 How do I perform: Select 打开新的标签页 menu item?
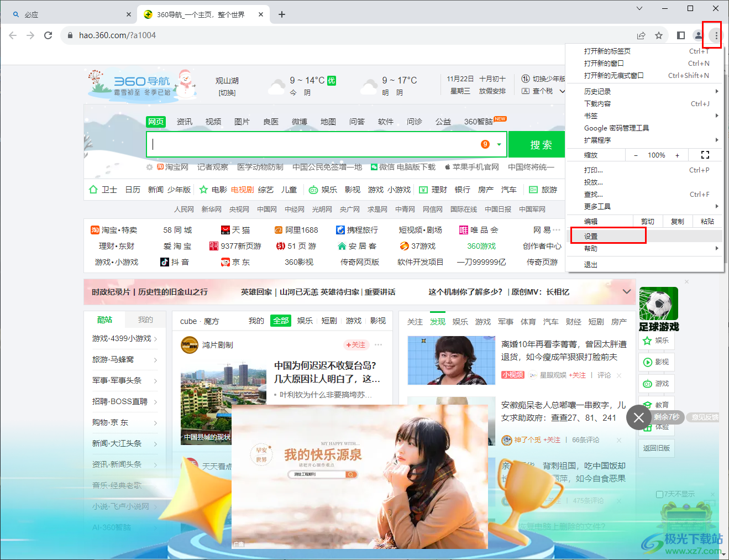pos(644,51)
